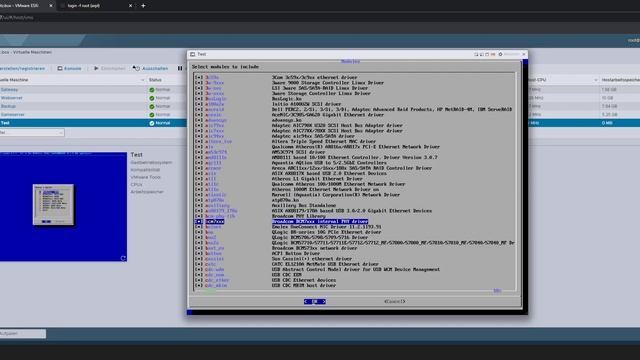Click the Aufgaben field in bottom bar

23,333
